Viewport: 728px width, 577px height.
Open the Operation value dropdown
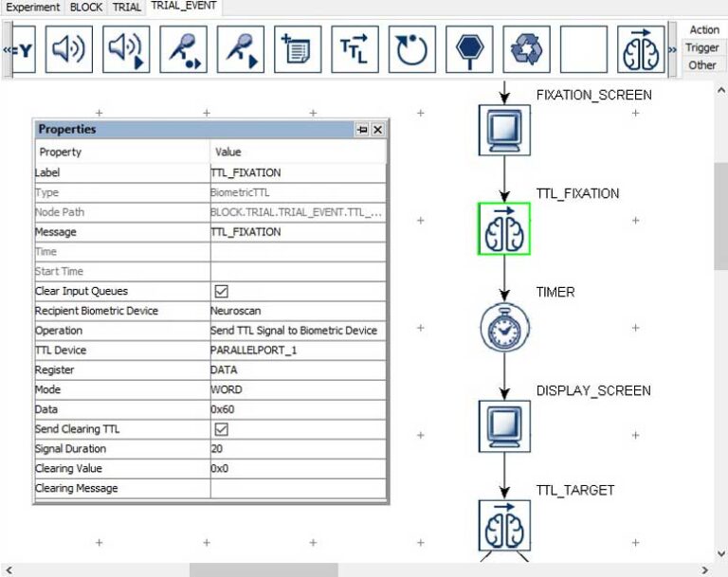pyautogui.click(x=298, y=331)
